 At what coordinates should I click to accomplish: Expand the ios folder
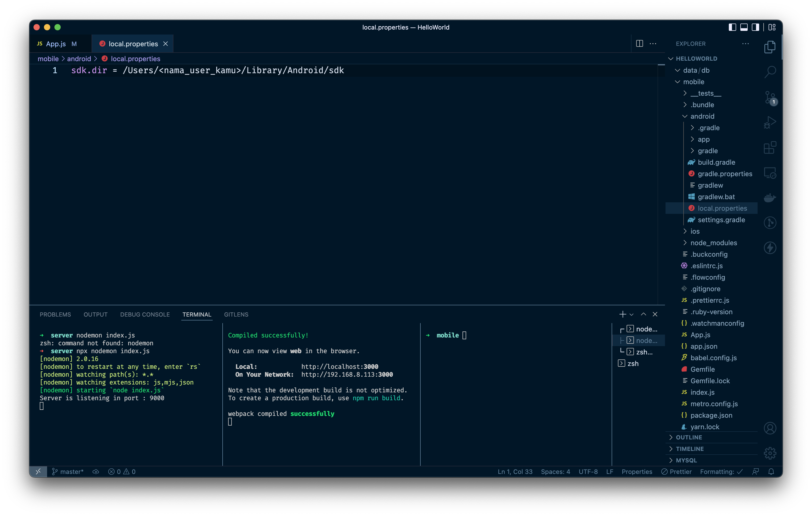pyautogui.click(x=695, y=231)
